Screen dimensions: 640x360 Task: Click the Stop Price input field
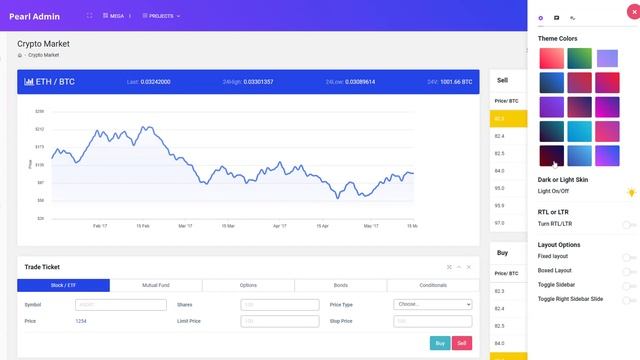tap(433, 321)
